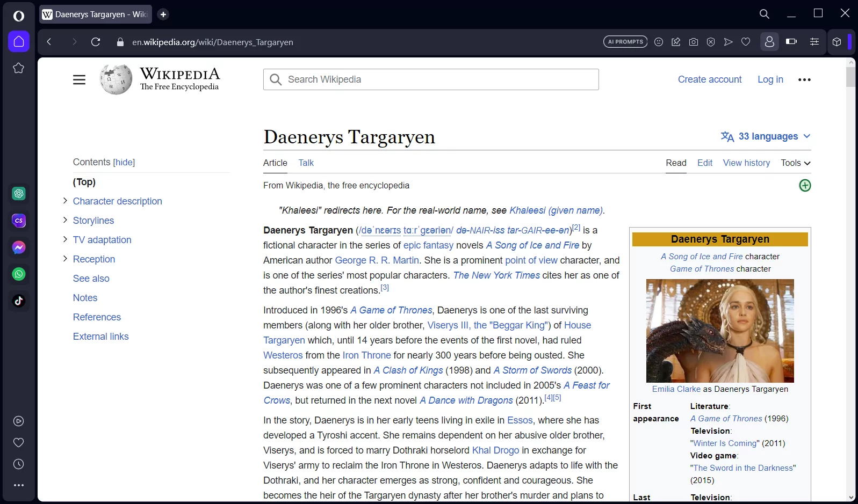Open the sidebar heart icon
Screen dimensions: 858x504
19,443
